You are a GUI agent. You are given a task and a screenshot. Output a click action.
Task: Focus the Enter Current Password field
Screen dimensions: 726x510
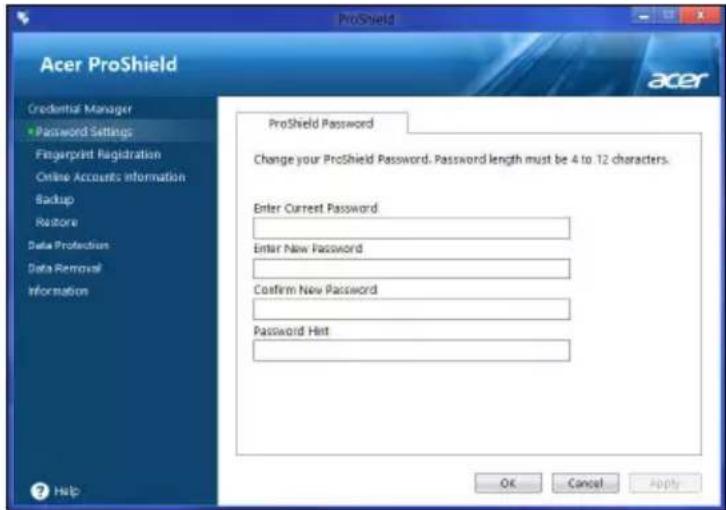(x=411, y=228)
